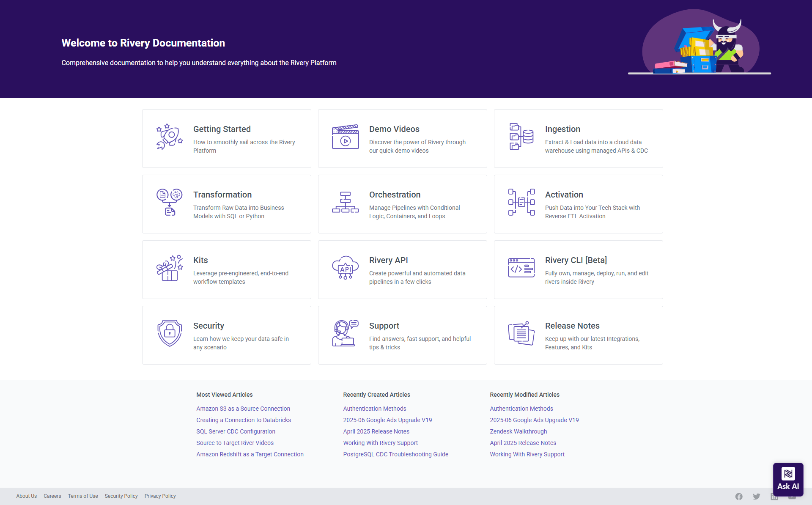Click the Rivery viking mascot illustration
The width and height of the screenshot is (812, 505).
click(700, 42)
